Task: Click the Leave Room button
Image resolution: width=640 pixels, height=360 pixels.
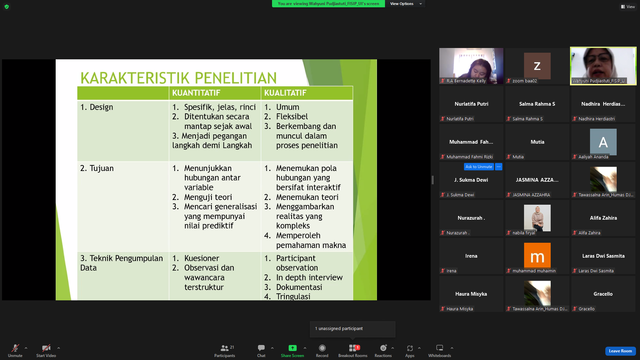Action: pyautogui.click(x=620, y=351)
